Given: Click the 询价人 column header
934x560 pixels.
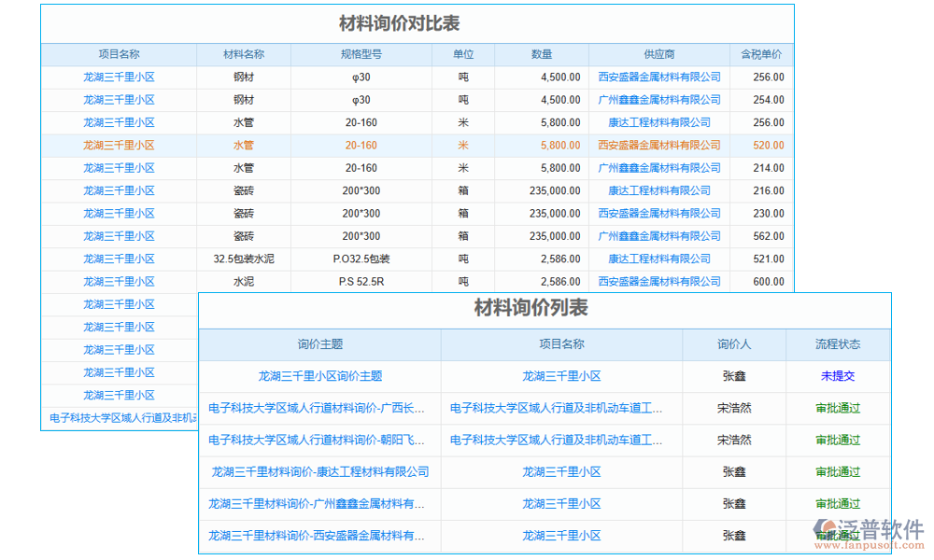Looking at the screenshot, I should tap(735, 345).
